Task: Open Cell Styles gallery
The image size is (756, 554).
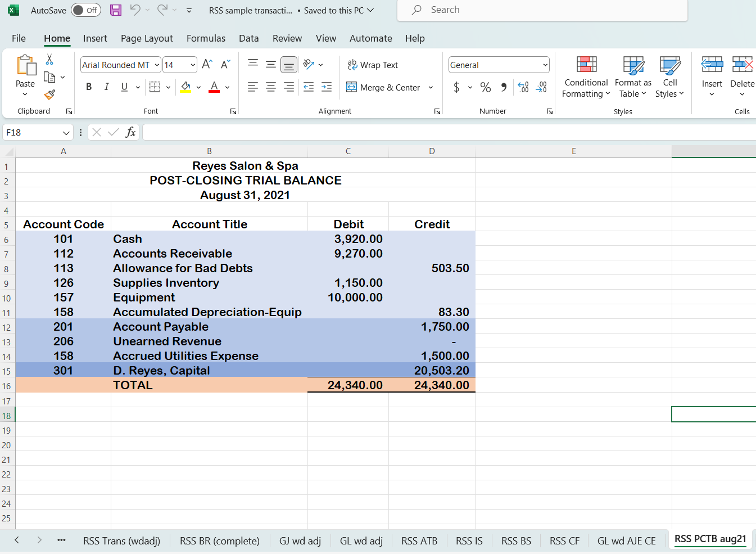Action: [x=669, y=78]
